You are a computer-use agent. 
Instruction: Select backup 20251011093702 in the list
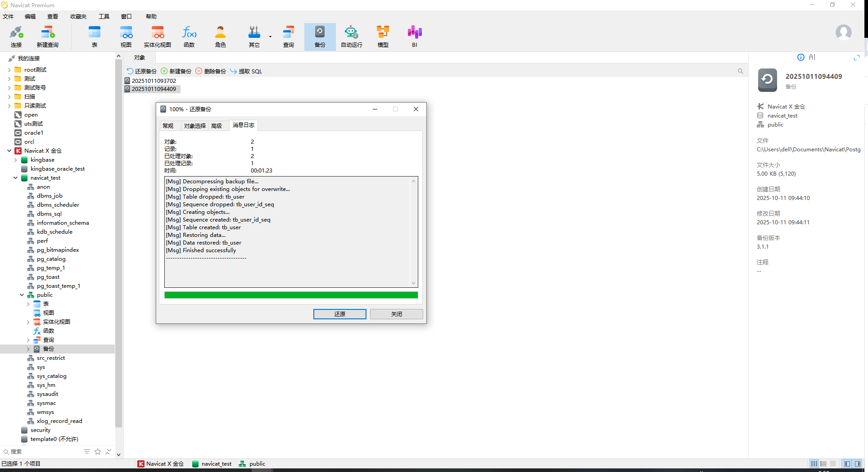pyautogui.click(x=154, y=81)
